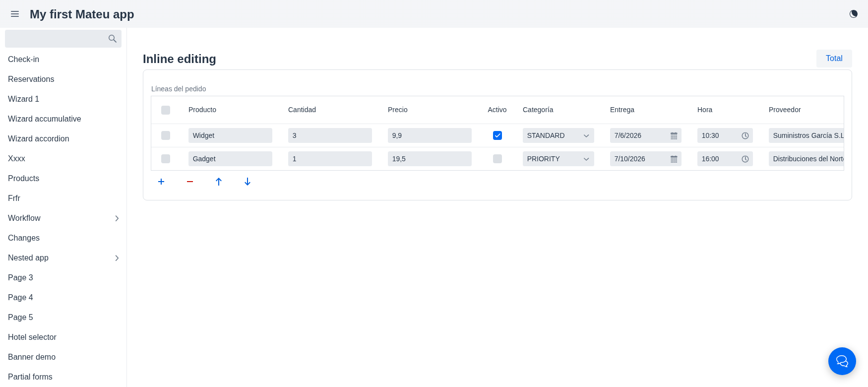868x387 pixels.
Task: Open calendar picker for 7/6/2026 date
Action: click(674, 135)
